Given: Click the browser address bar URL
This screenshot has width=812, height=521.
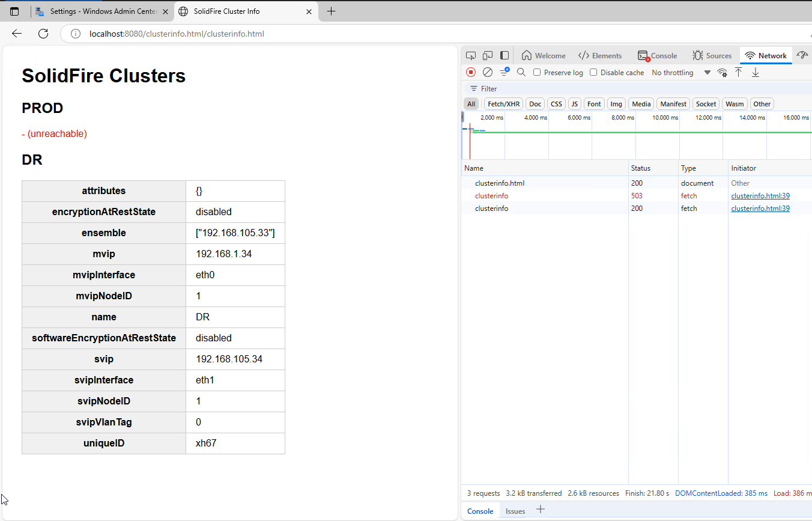Looking at the screenshot, I should [x=177, y=34].
